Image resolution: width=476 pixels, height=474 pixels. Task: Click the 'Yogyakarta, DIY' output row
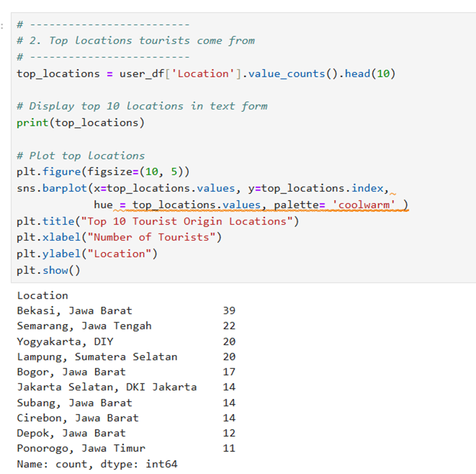(65, 341)
